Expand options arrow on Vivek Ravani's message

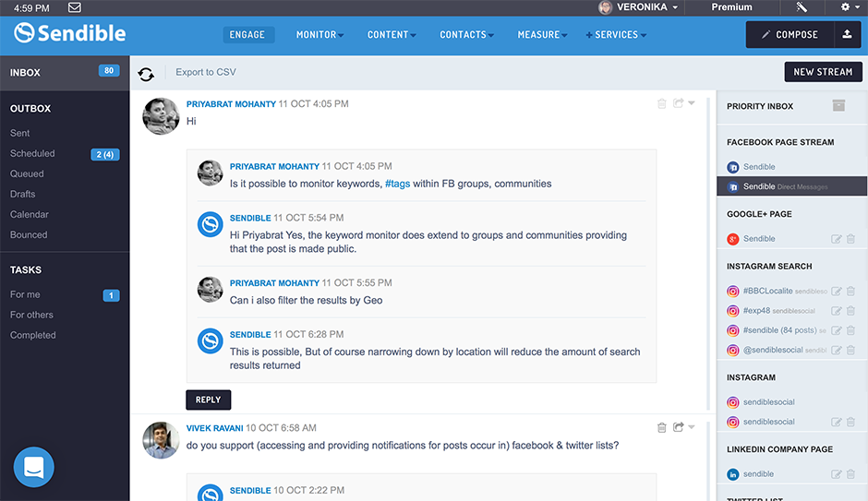pyautogui.click(x=692, y=427)
